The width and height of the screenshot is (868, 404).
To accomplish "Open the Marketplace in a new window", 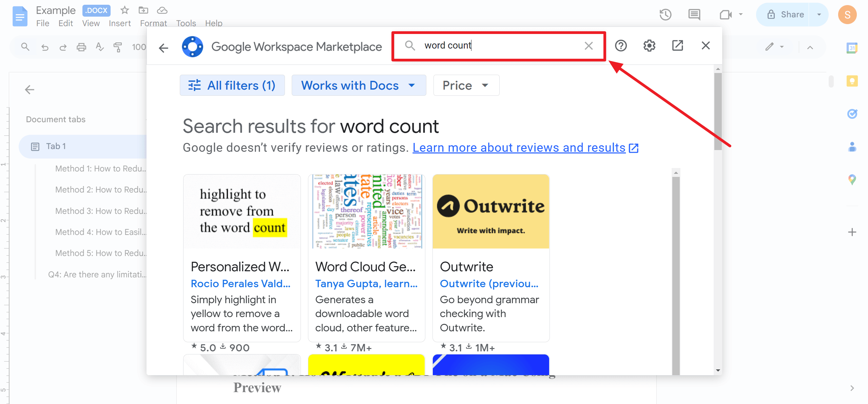I will 677,45.
